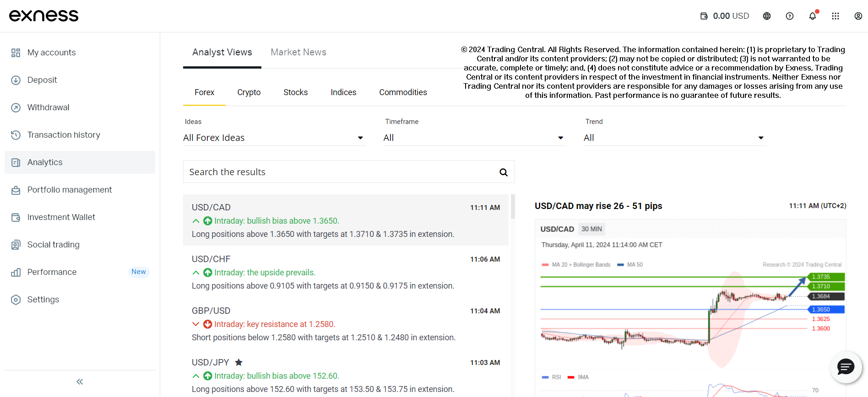Screen dimensions: 868x397
Task: Open Transaction history
Action: tap(80, 135)
